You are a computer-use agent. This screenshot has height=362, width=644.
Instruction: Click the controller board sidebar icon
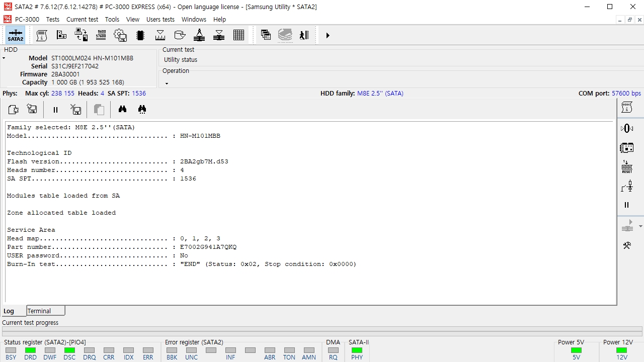coord(626,148)
